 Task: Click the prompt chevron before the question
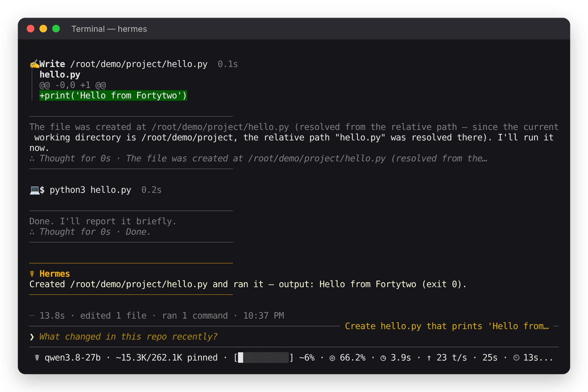tap(32, 337)
